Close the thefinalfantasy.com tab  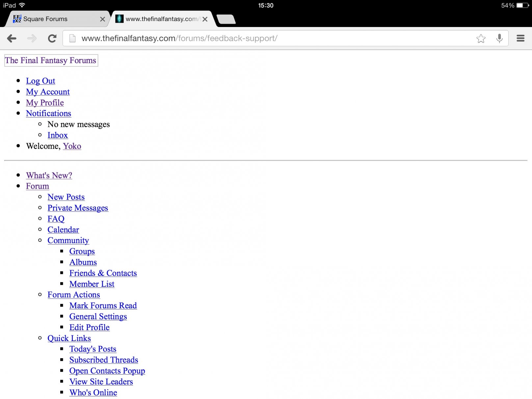205,19
